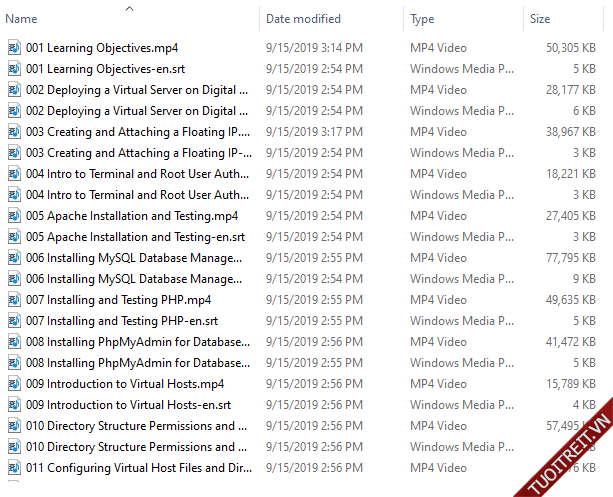
Task: Sort files by the Name column header
Action: 22,19
